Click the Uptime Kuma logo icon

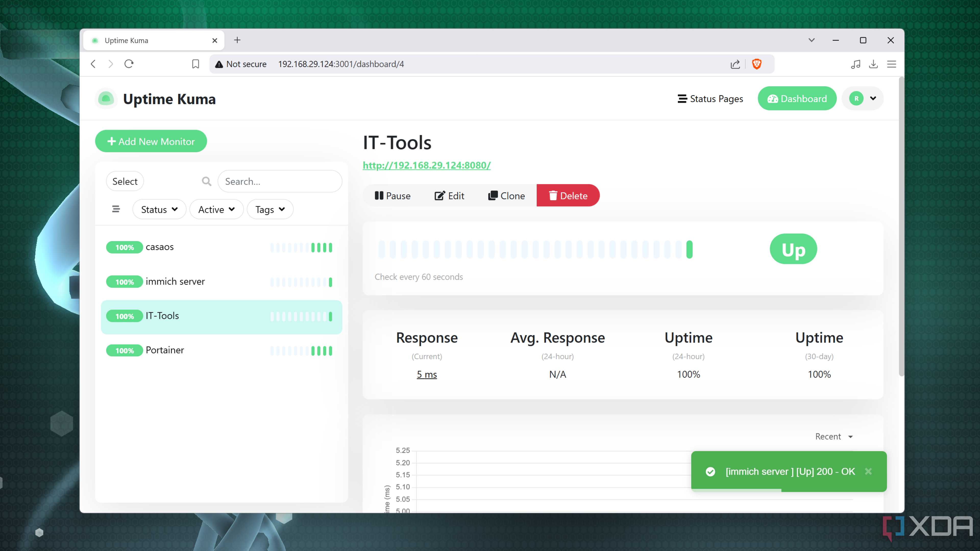click(106, 98)
